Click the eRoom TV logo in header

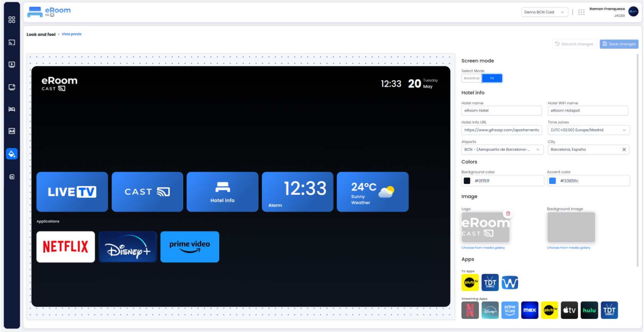pyautogui.click(x=49, y=12)
